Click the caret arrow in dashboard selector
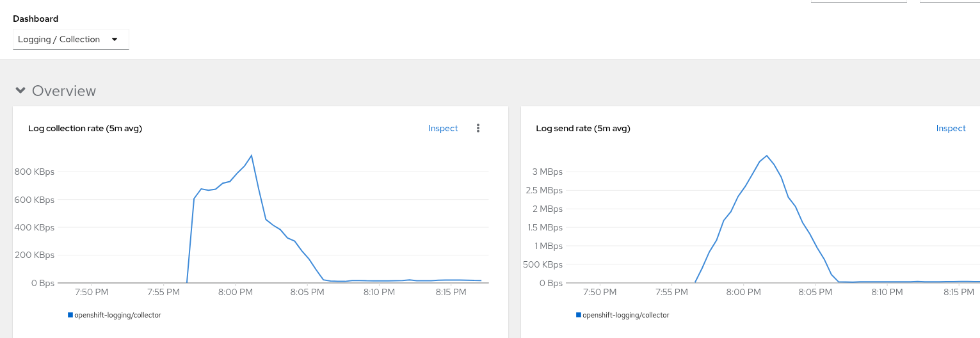The image size is (980, 338). pos(115,39)
